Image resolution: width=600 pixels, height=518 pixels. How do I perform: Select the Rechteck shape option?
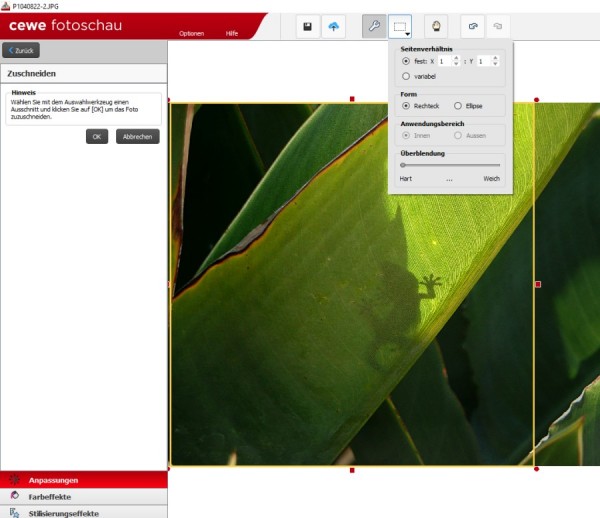pyautogui.click(x=405, y=105)
